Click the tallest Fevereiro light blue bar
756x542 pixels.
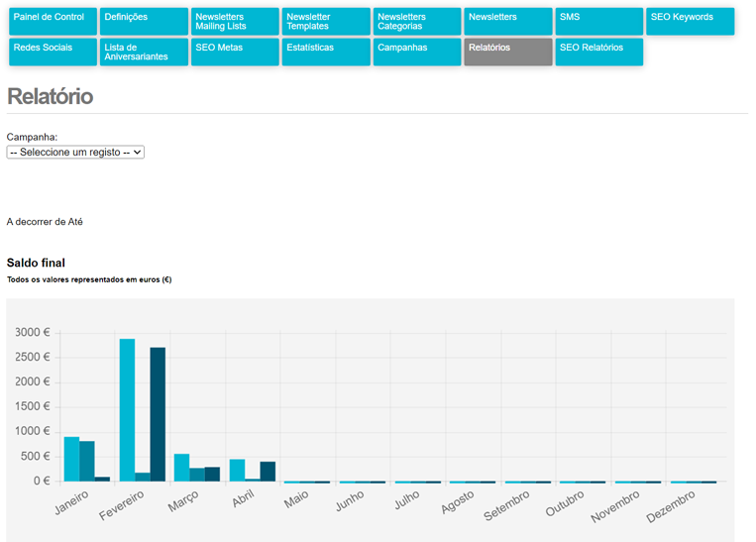(x=127, y=410)
